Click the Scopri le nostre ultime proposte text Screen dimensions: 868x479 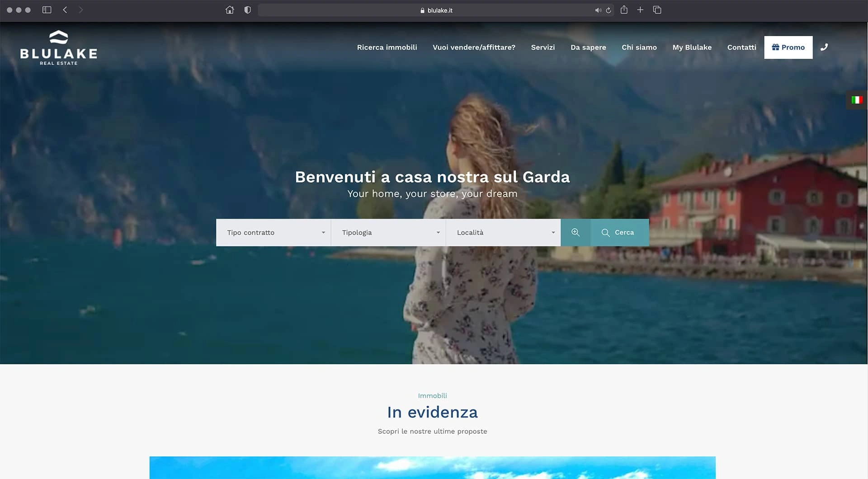point(433,431)
